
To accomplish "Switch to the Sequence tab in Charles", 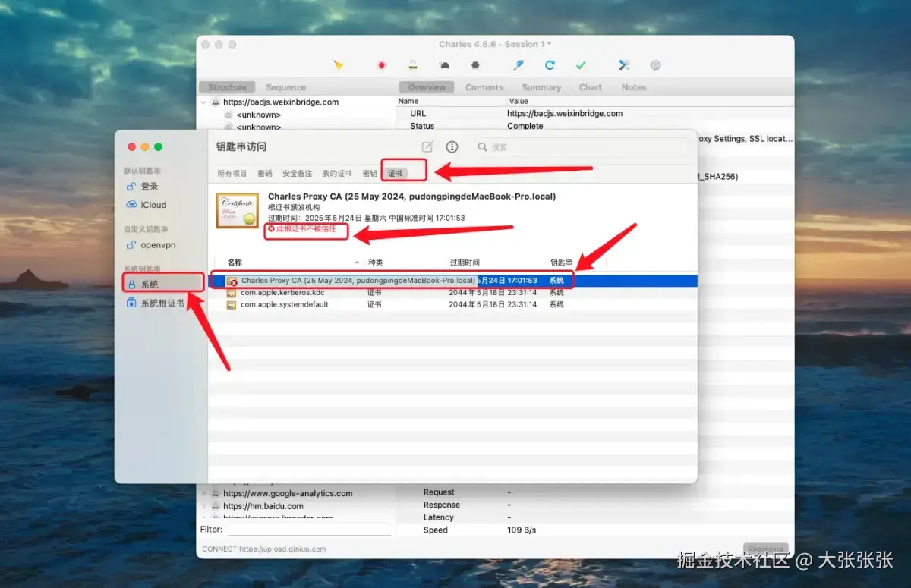I will [285, 87].
